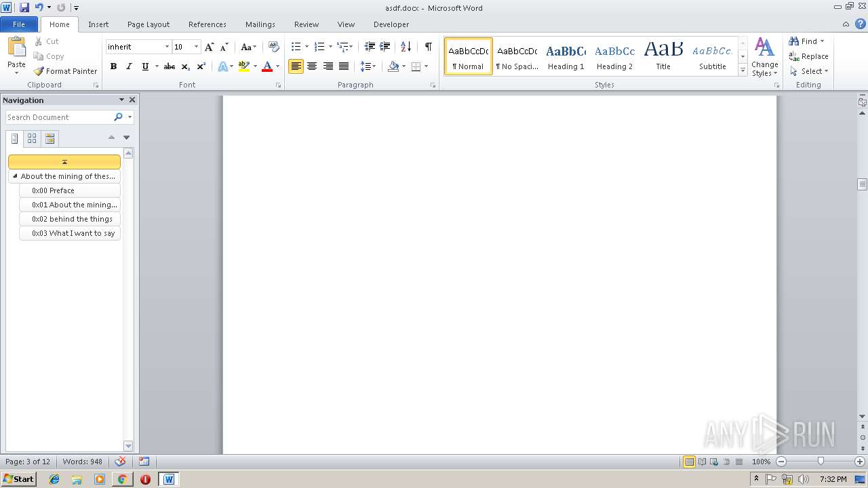Browse search results tab in Navigation pane

50,139
